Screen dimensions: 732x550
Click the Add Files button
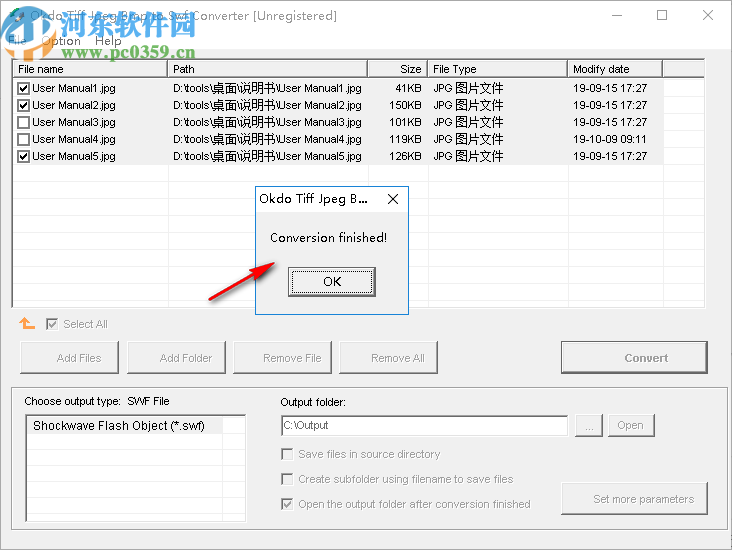tap(70, 358)
